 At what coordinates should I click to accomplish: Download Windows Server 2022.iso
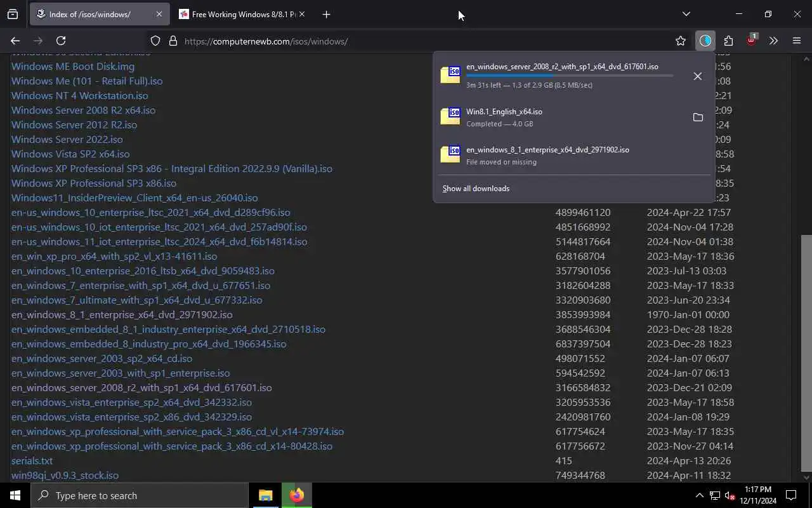click(x=67, y=139)
